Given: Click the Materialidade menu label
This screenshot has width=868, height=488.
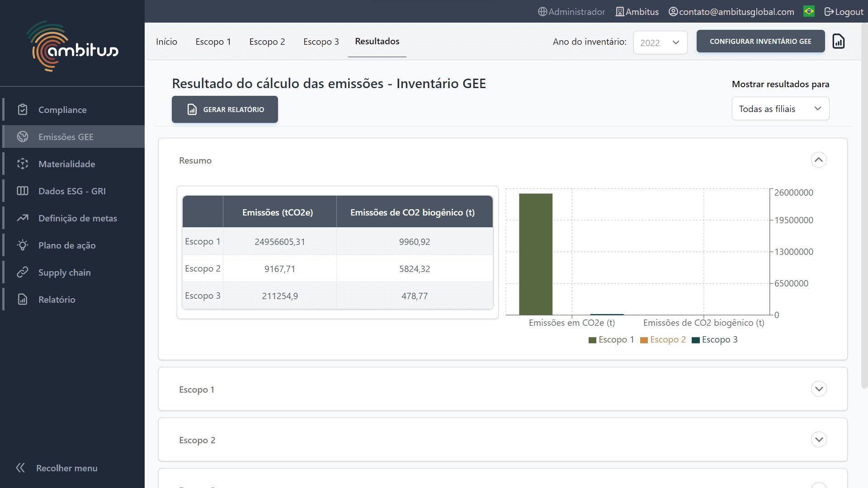Looking at the screenshot, I should click(67, 164).
